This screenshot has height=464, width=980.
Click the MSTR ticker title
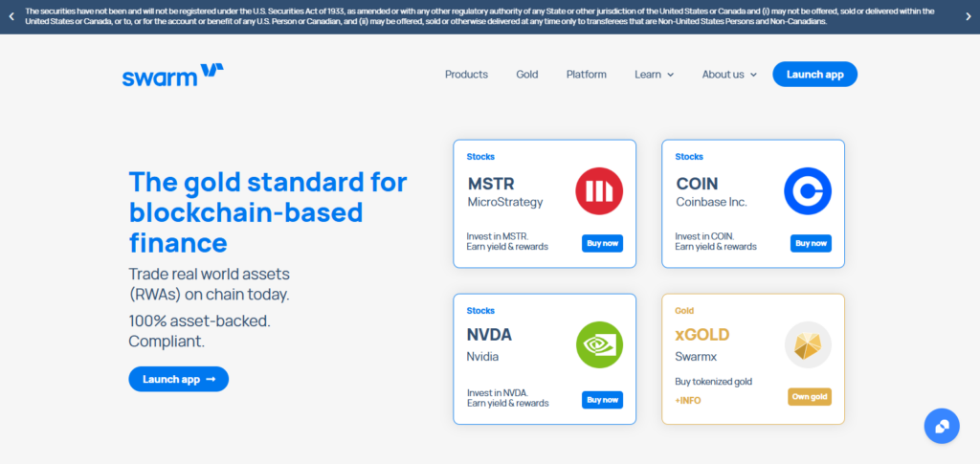[x=490, y=184]
